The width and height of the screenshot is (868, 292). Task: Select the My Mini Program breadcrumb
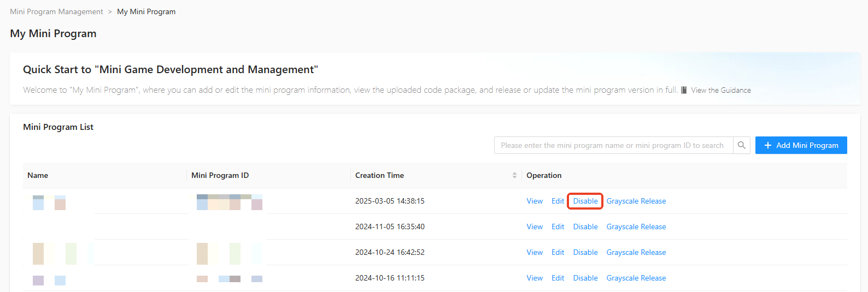(x=146, y=11)
